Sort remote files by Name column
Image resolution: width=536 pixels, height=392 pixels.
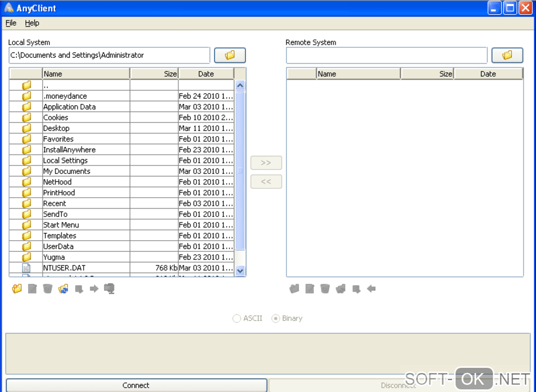358,74
